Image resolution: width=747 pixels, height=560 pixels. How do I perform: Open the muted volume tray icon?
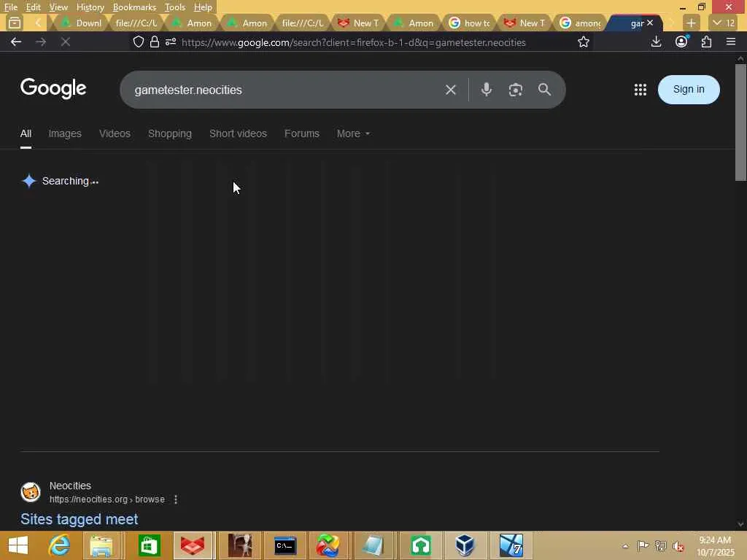[x=678, y=546]
